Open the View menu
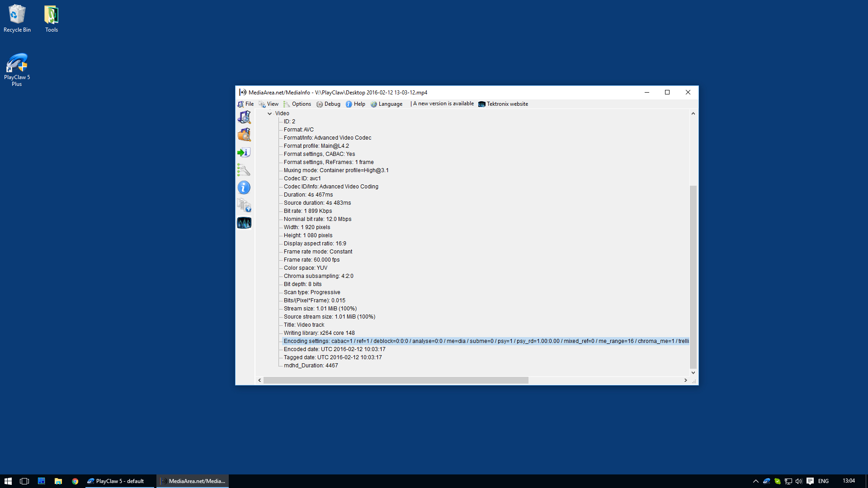Image resolution: width=868 pixels, height=488 pixels. pyautogui.click(x=272, y=104)
